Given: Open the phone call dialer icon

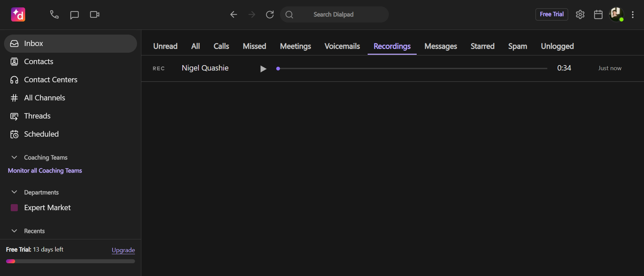Looking at the screenshot, I should [54, 14].
